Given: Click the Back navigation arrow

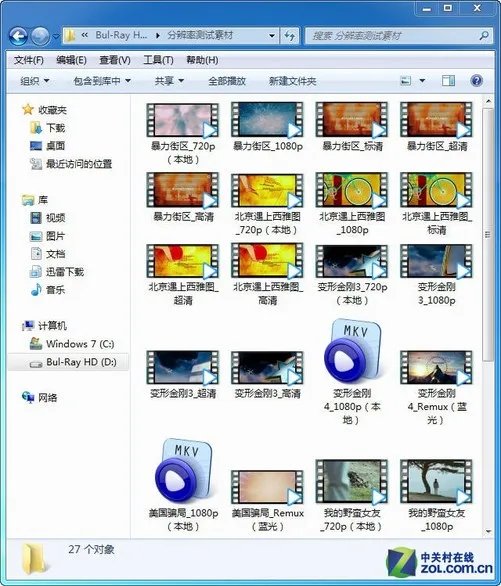Looking at the screenshot, I should [18, 36].
